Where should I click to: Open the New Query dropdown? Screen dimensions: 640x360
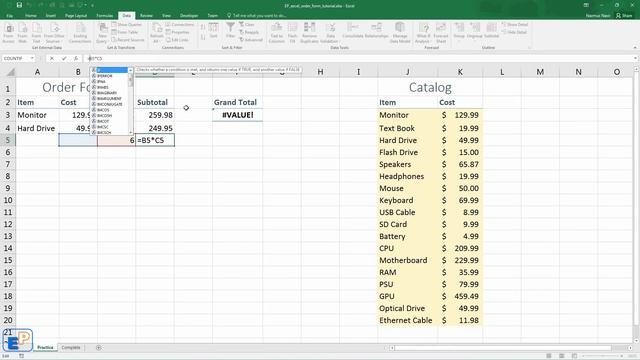(x=102, y=33)
